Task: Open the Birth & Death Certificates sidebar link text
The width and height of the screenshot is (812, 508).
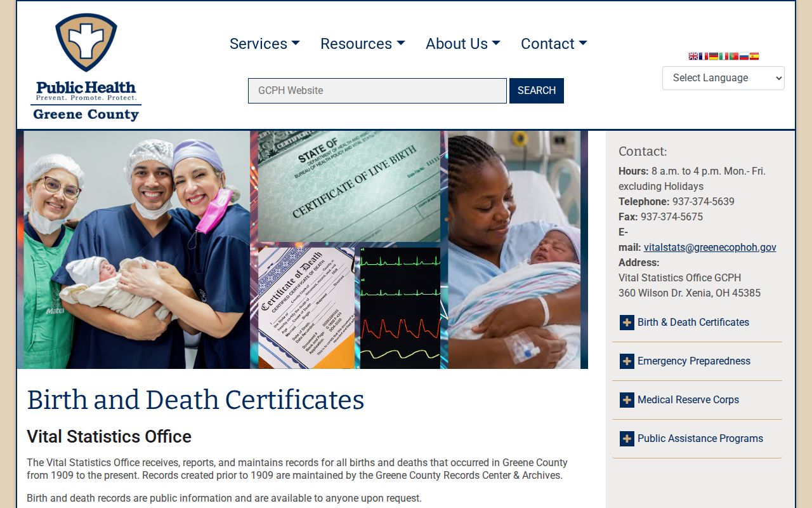Action: coord(693,323)
